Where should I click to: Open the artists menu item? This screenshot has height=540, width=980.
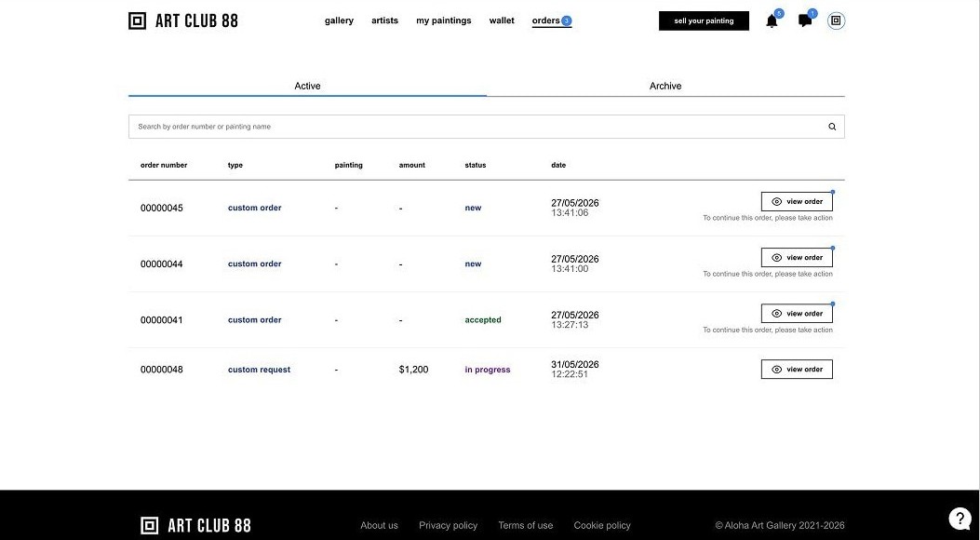385,20
